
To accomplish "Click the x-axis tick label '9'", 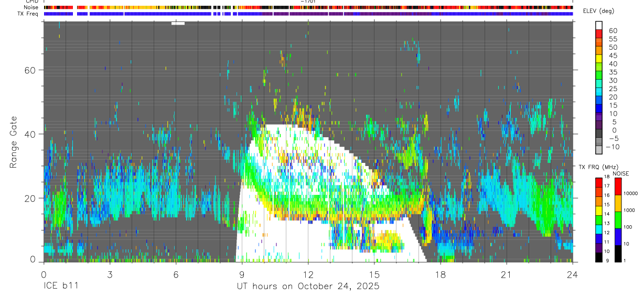I will pyautogui.click(x=242, y=274).
